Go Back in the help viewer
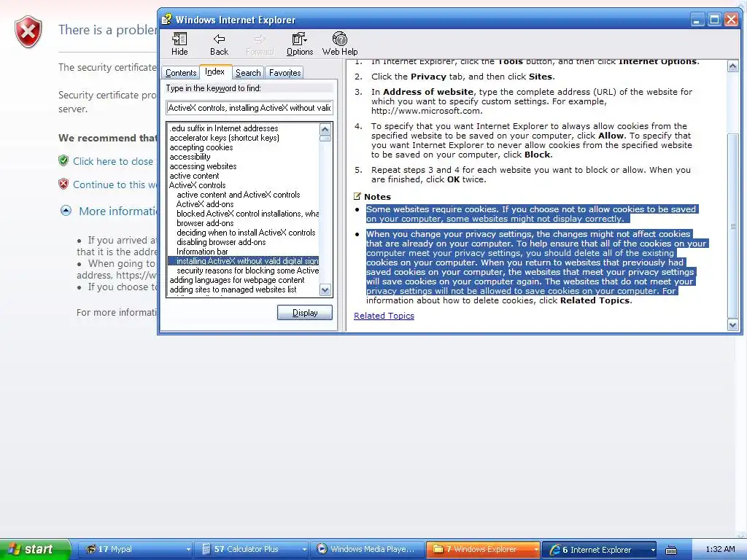747x560 pixels. (x=219, y=44)
